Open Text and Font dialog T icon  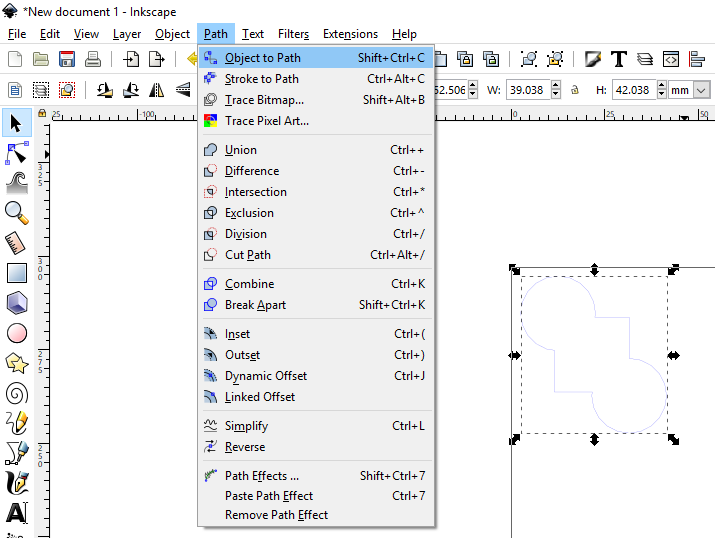pyautogui.click(x=619, y=59)
